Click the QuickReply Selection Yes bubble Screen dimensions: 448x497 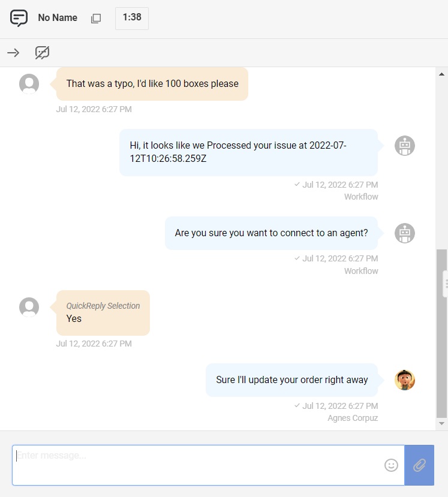tap(103, 313)
